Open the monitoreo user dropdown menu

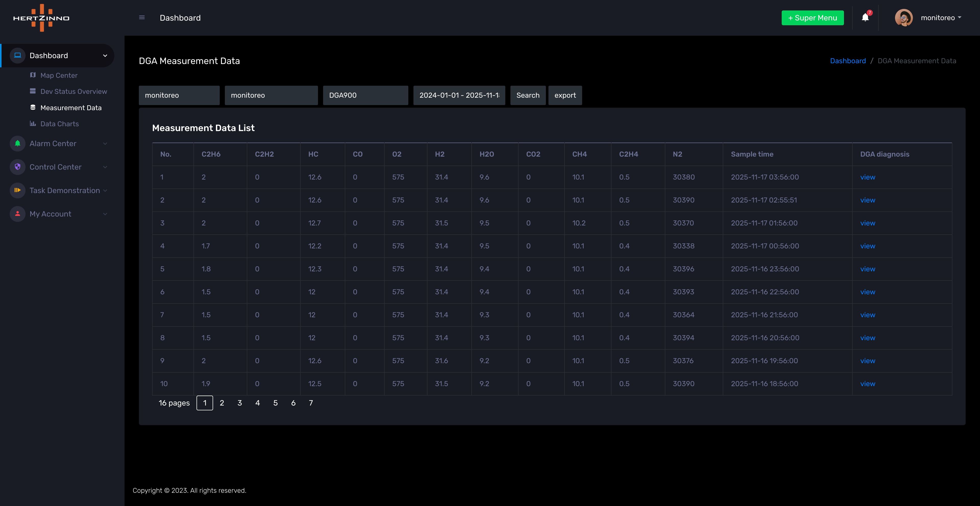[x=941, y=18]
